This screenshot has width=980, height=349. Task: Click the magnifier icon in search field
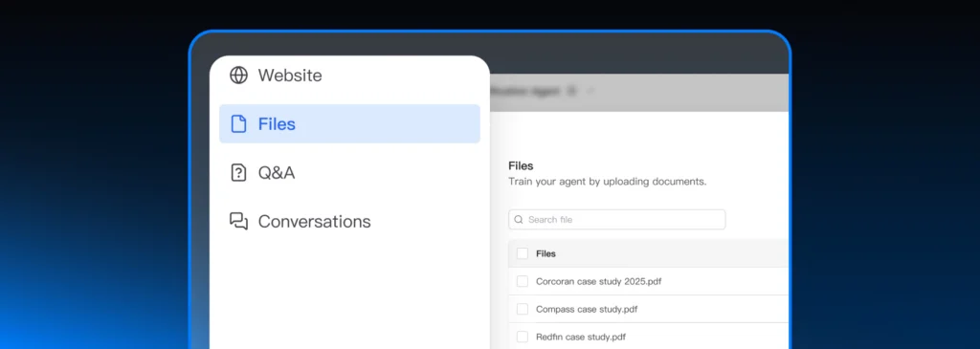pyautogui.click(x=519, y=220)
